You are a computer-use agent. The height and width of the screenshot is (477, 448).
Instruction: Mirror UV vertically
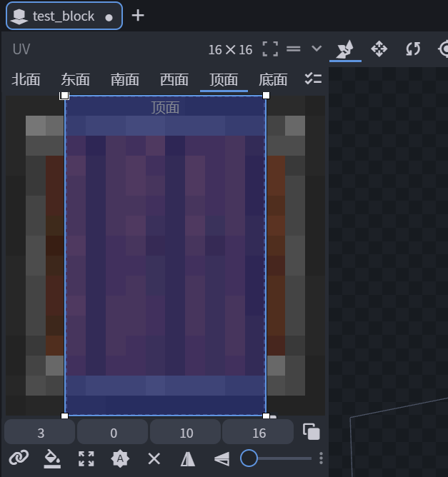point(222,458)
